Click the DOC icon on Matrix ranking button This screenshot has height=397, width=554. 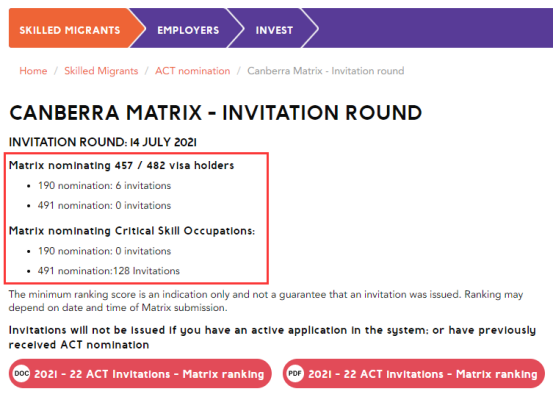coord(22,373)
